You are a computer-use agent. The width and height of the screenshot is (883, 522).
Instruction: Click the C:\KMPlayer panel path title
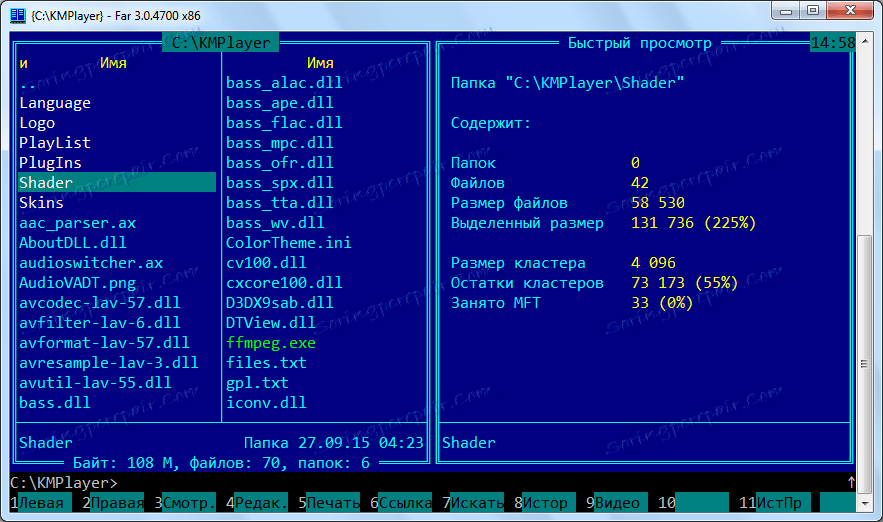221,43
